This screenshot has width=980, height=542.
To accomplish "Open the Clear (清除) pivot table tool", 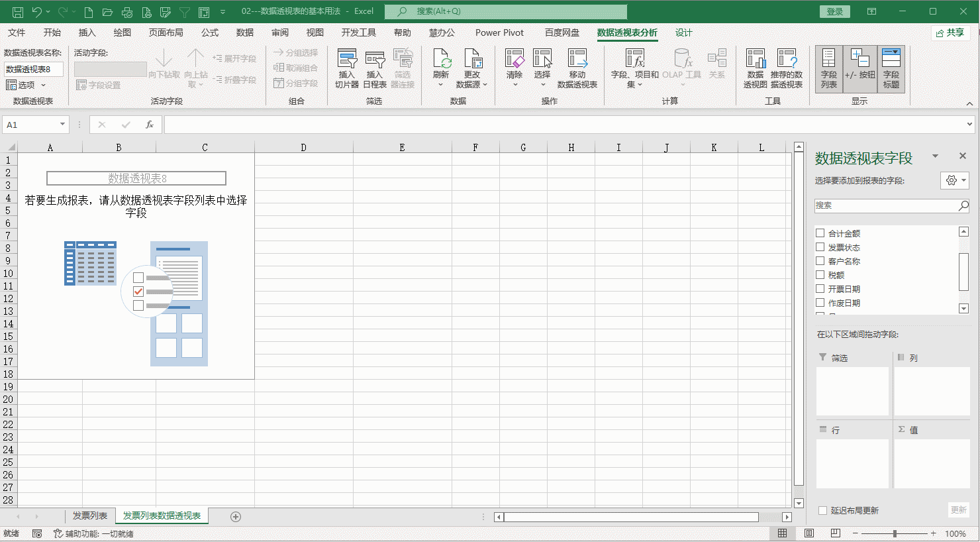I will 514,69.
